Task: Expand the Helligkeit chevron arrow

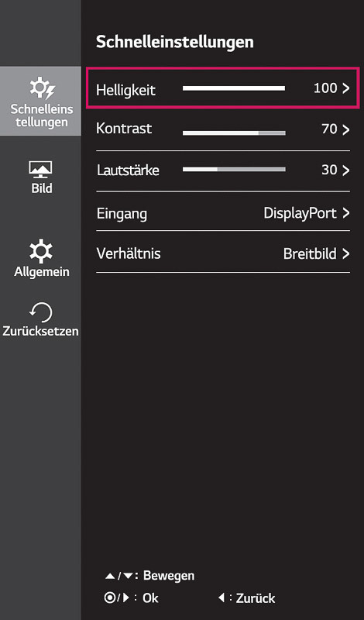Action: pos(346,88)
